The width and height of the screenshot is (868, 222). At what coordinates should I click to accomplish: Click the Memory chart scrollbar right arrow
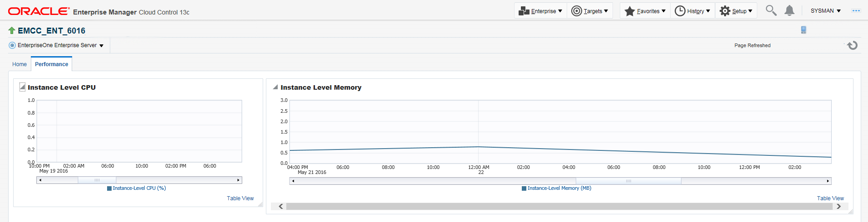coord(828,181)
